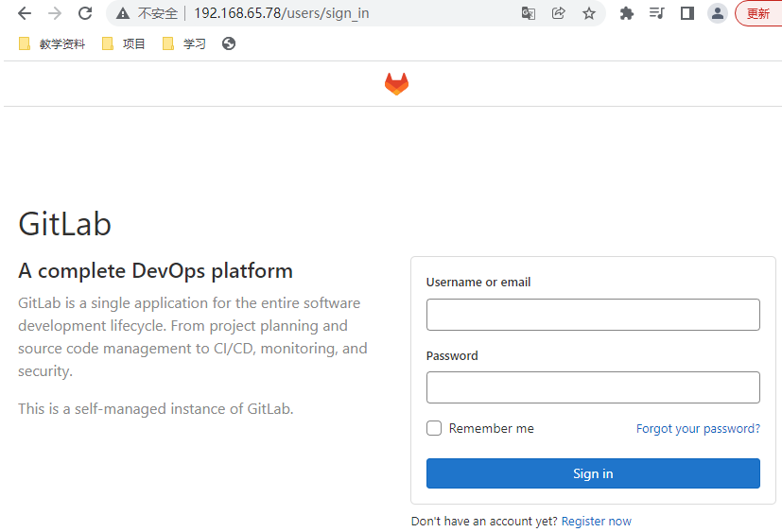782x532 pixels.
Task: Open the 学习 bookmark folder
Action: 183,43
